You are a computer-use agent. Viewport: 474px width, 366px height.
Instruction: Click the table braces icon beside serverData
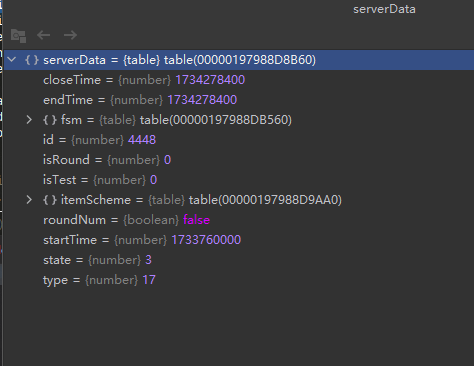(x=32, y=60)
